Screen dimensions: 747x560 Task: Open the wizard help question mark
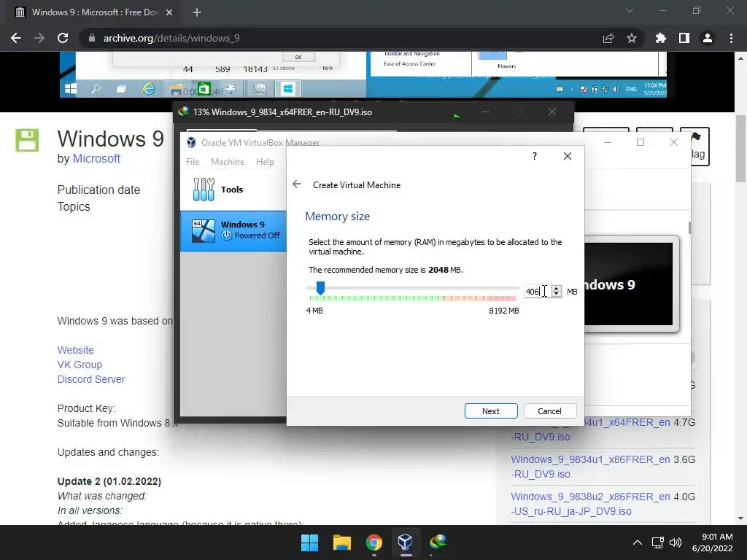click(535, 156)
